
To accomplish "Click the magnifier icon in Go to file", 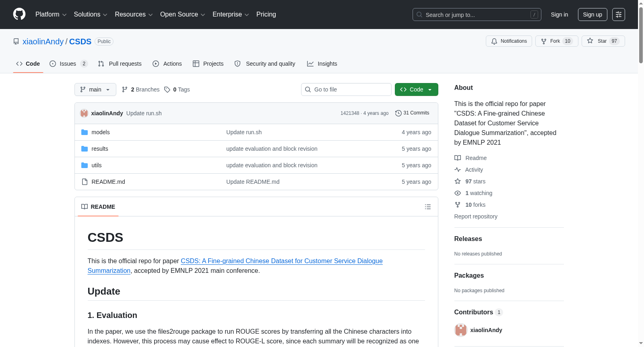I will pyautogui.click(x=308, y=89).
